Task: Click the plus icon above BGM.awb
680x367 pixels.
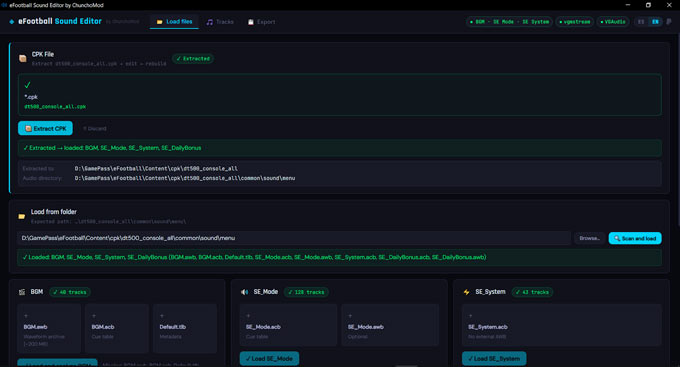Action: coord(26,316)
